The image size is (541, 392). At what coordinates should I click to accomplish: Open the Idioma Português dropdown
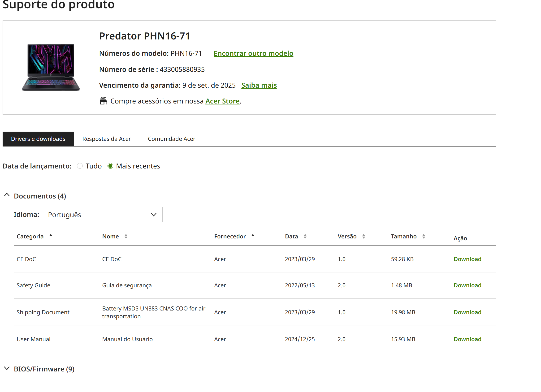click(x=102, y=215)
